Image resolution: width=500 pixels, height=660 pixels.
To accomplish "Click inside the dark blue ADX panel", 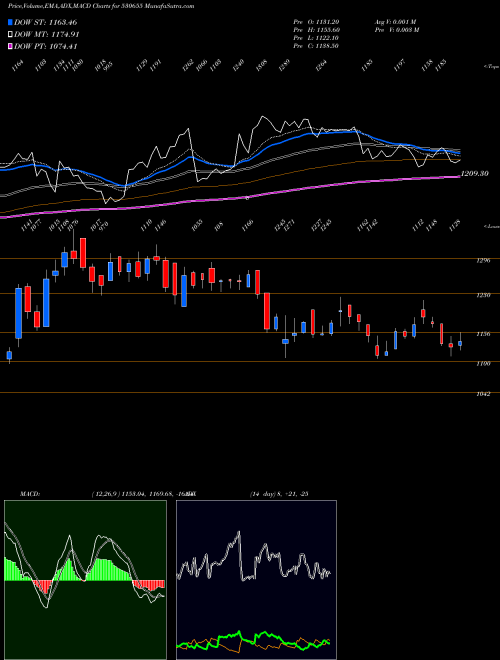I will 256,580.
